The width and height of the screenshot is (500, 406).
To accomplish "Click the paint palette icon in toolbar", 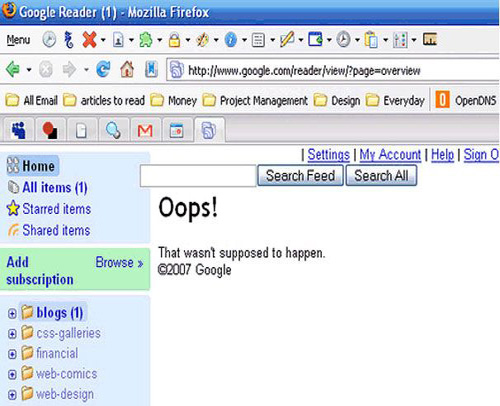I will pos(202,40).
